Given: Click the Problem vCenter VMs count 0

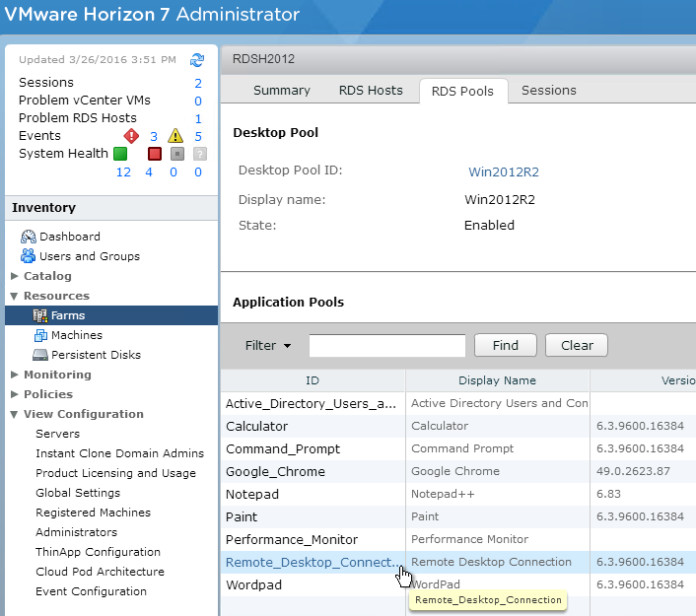Looking at the screenshot, I should [198, 102].
